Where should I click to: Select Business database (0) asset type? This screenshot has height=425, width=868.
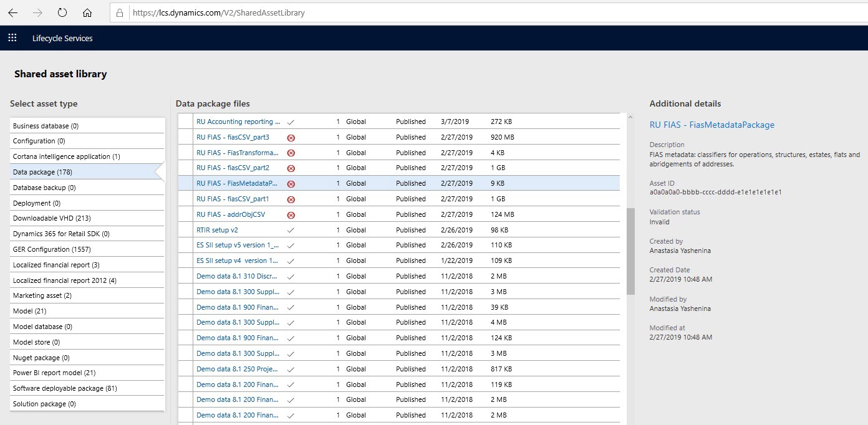click(87, 126)
